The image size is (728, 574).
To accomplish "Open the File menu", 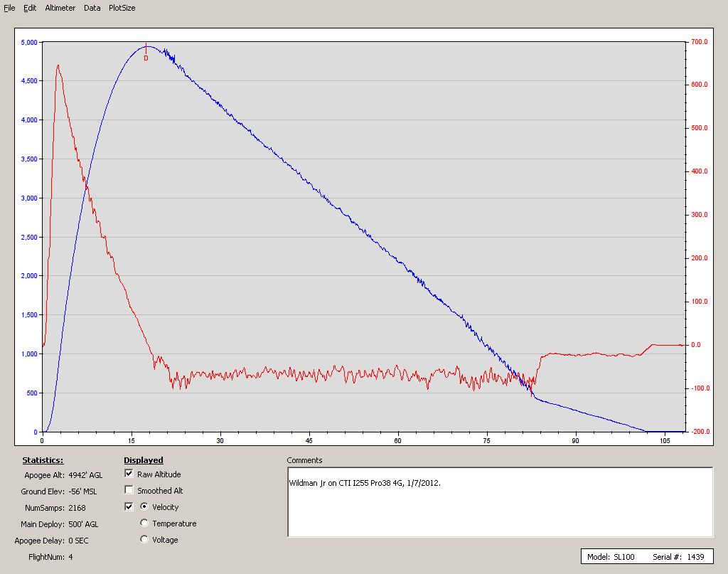I will point(9,8).
